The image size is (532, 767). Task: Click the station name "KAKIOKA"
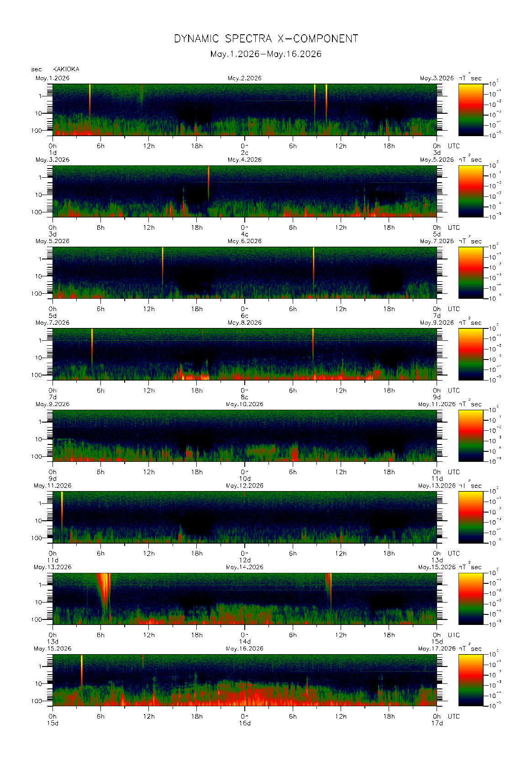(x=66, y=69)
